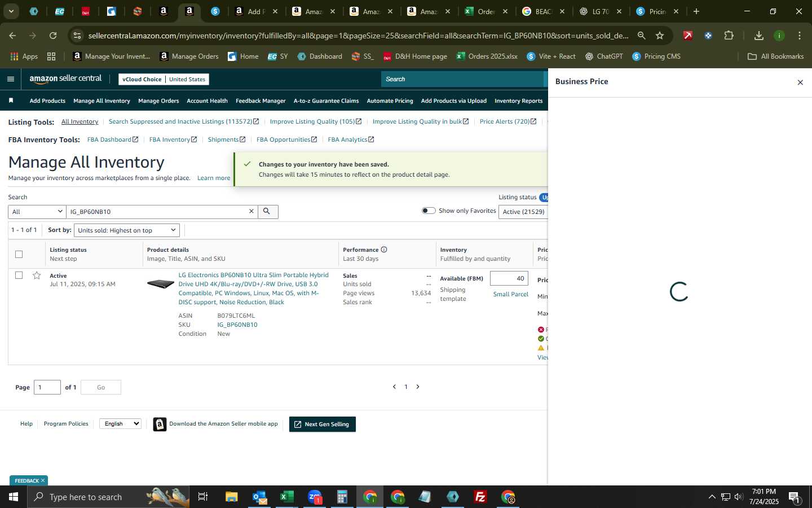
Task: Click the Amazon Seller Central logo
Action: tap(65, 79)
